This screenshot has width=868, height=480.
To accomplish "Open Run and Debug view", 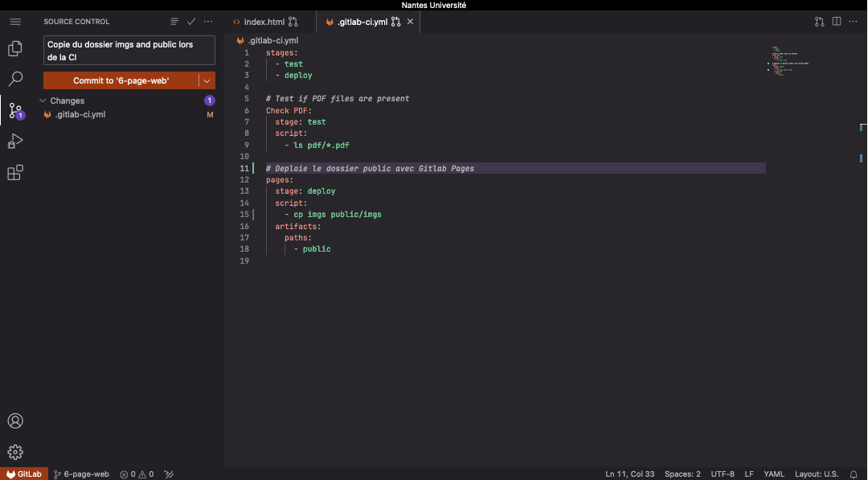I will click(x=15, y=142).
